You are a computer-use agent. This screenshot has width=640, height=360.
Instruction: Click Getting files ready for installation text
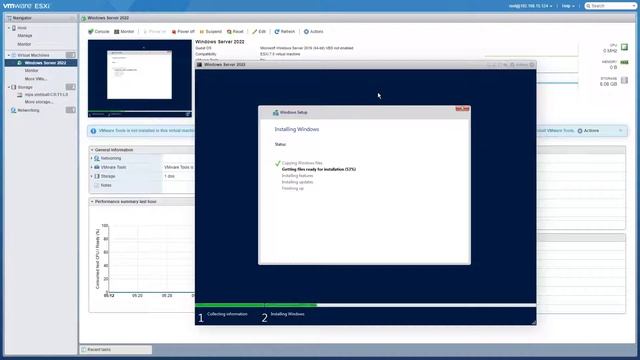[319, 169]
